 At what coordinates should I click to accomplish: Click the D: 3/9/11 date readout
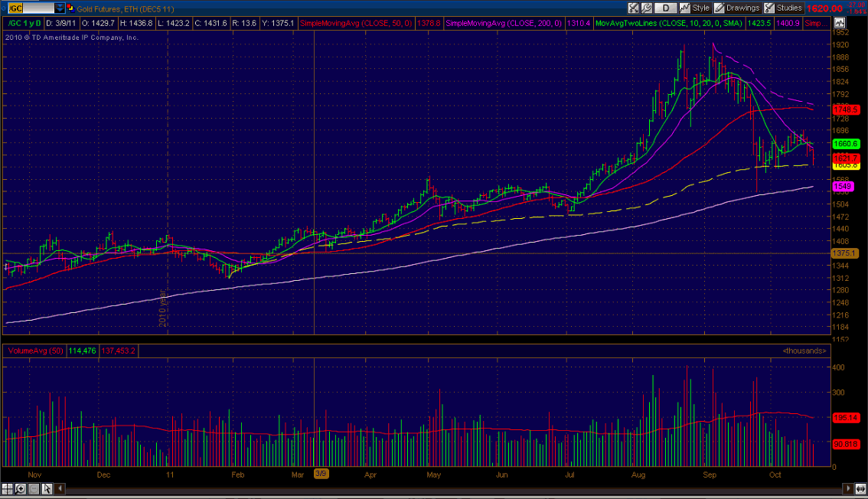tap(61, 23)
